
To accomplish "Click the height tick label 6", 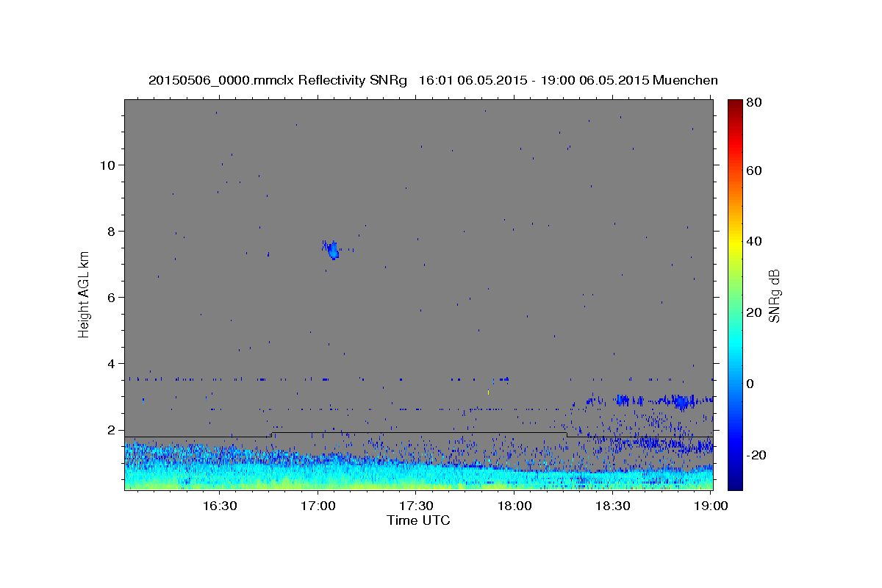I will (112, 297).
